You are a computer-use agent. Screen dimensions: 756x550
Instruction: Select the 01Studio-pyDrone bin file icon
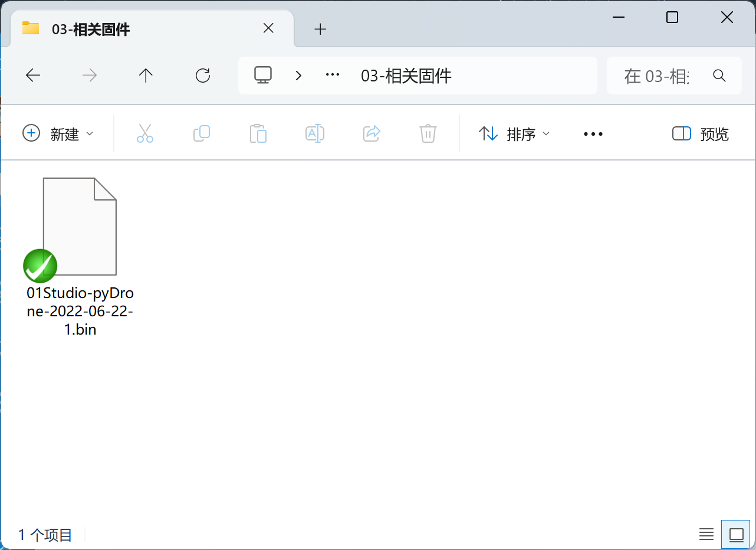click(79, 227)
